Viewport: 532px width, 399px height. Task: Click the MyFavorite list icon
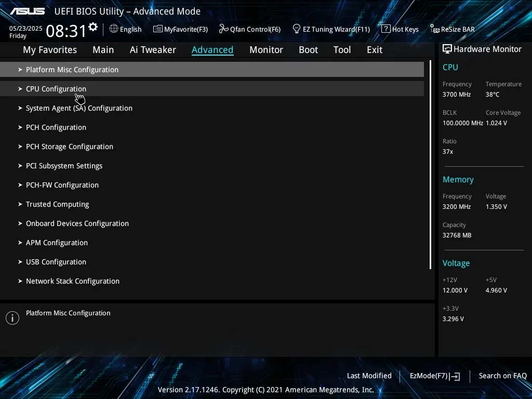click(x=158, y=29)
